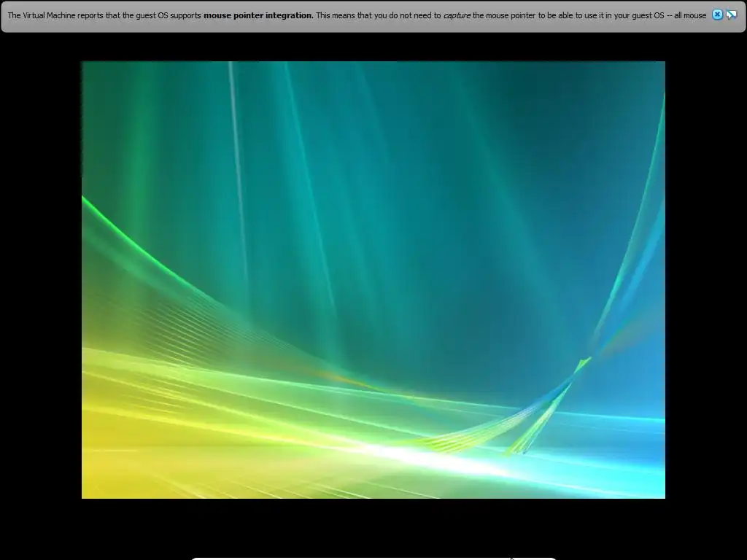Image resolution: width=747 pixels, height=560 pixels.
Task: Dismiss the mouse pointer integration notification
Action: (x=717, y=15)
